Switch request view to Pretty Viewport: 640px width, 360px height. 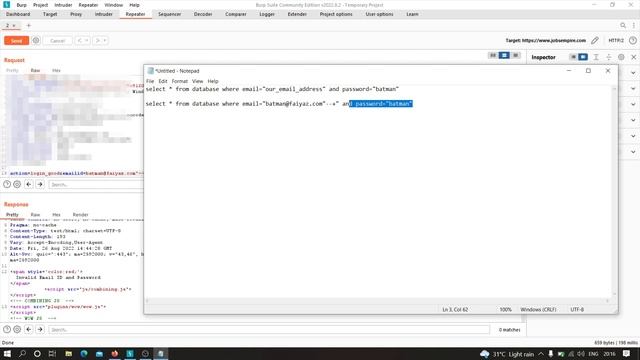[12, 70]
